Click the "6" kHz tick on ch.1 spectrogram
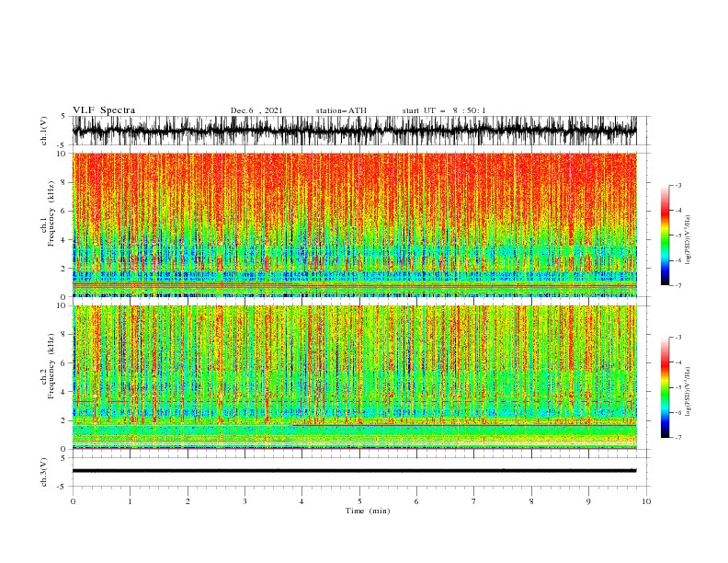Image resolution: width=728 pixels, height=563 pixels. pos(64,212)
